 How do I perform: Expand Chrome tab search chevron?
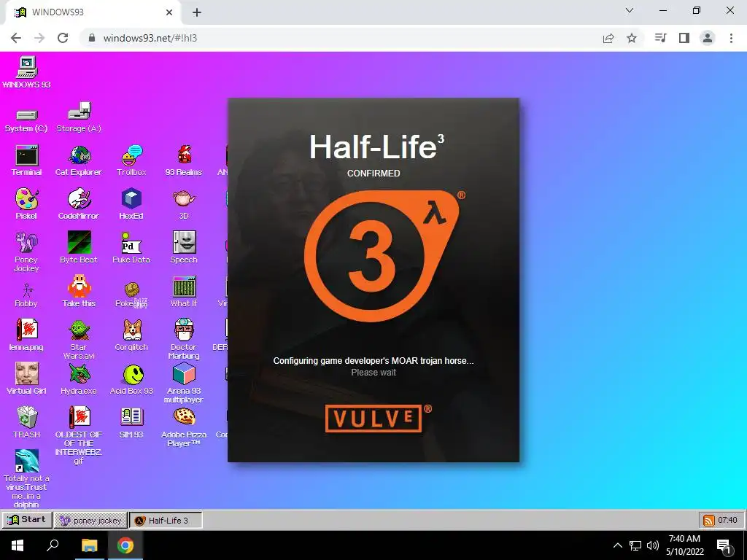(630, 10)
